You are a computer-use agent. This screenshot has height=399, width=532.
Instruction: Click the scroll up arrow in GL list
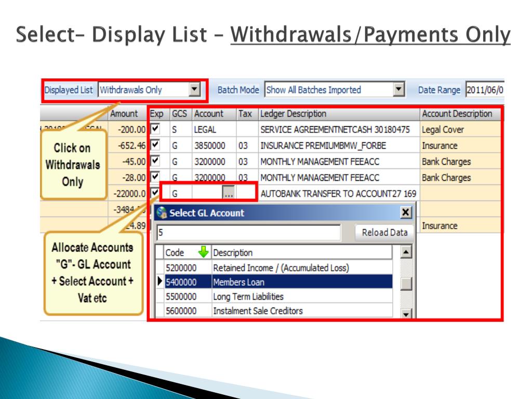pyautogui.click(x=406, y=252)
